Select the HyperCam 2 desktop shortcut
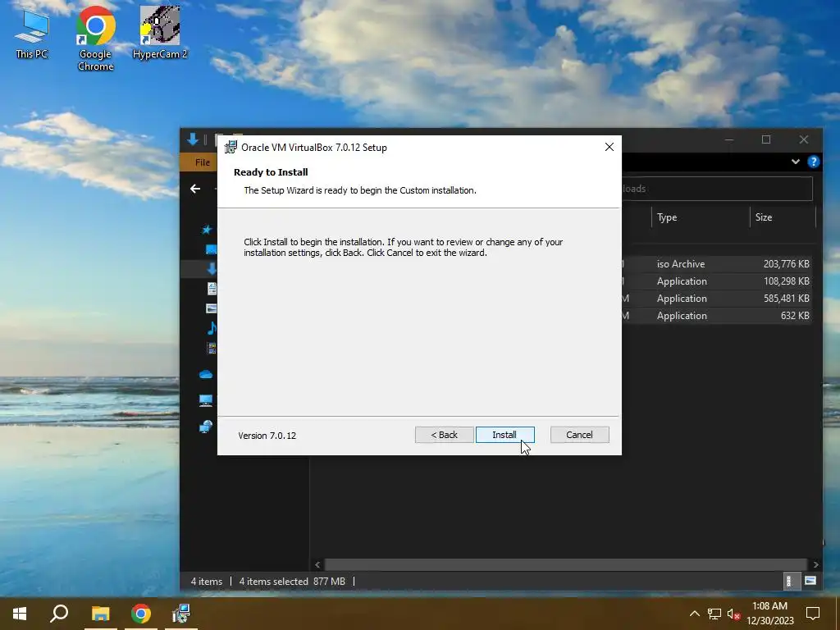 [160, 32]
